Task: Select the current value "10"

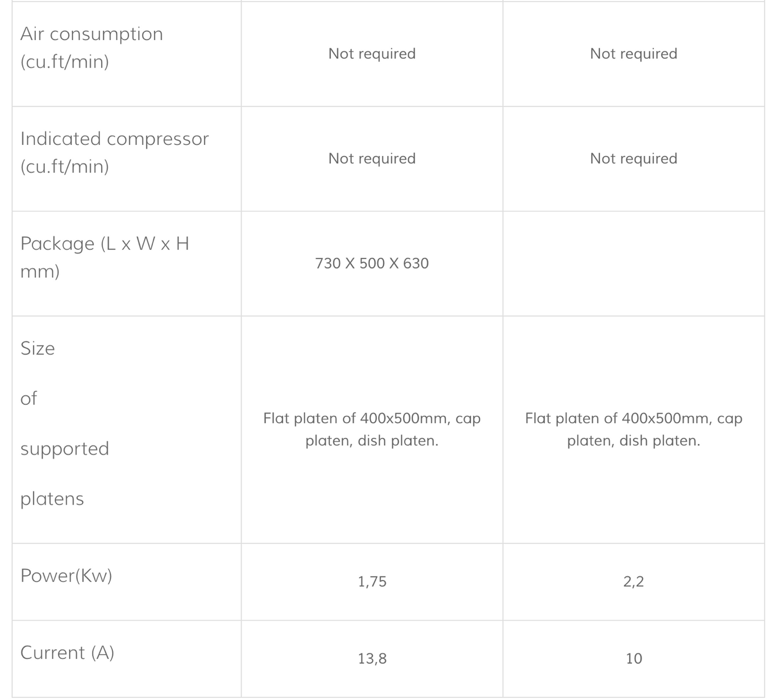Action: point(633,658)
